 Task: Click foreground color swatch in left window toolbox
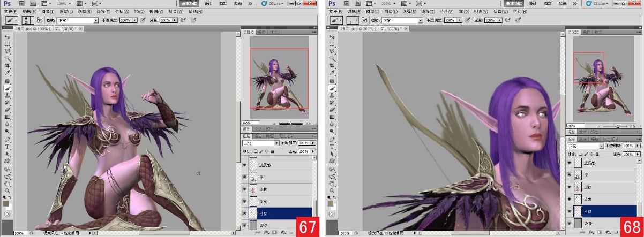point(6,203)
